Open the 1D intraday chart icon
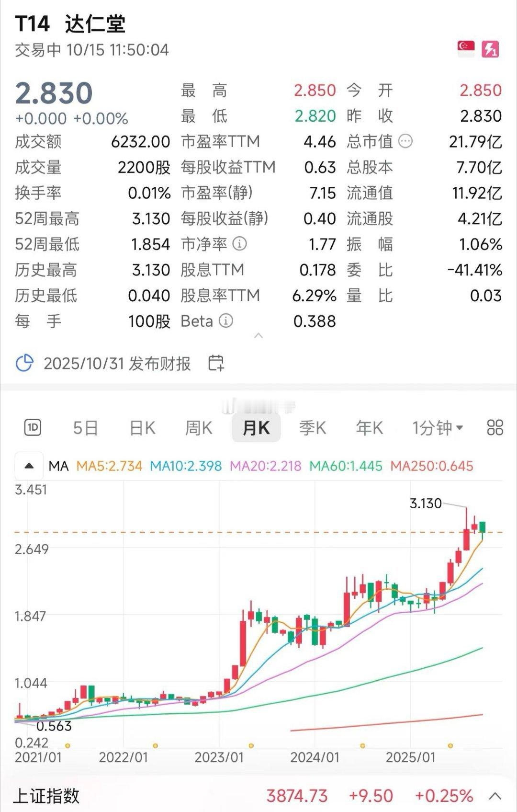The image size is (517, 812). coord(33,427)
